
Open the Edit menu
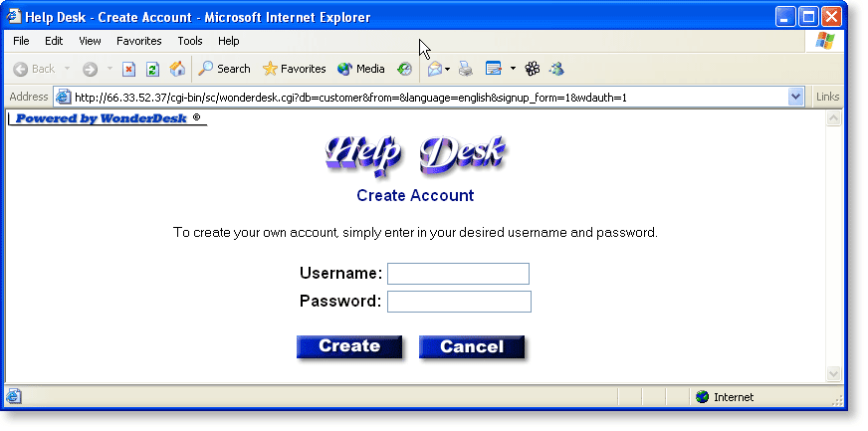54,41
